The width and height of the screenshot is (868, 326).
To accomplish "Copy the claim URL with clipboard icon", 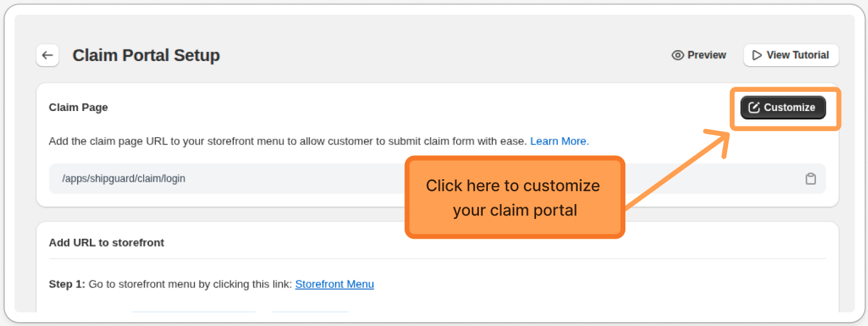I will click(x=810, y=178).
